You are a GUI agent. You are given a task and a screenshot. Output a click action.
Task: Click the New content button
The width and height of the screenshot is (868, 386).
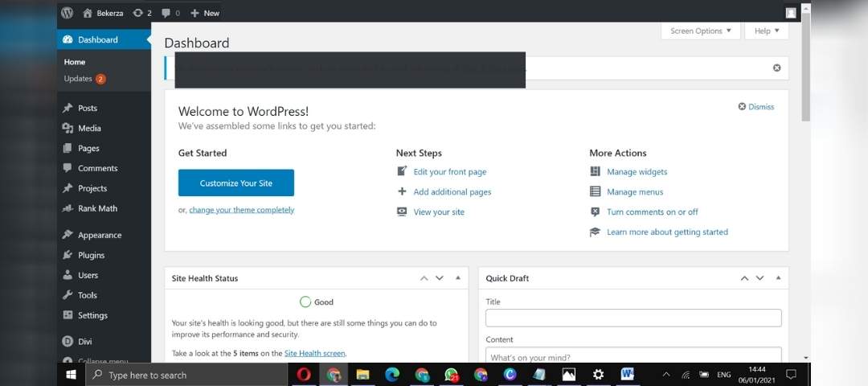point(205,13)
